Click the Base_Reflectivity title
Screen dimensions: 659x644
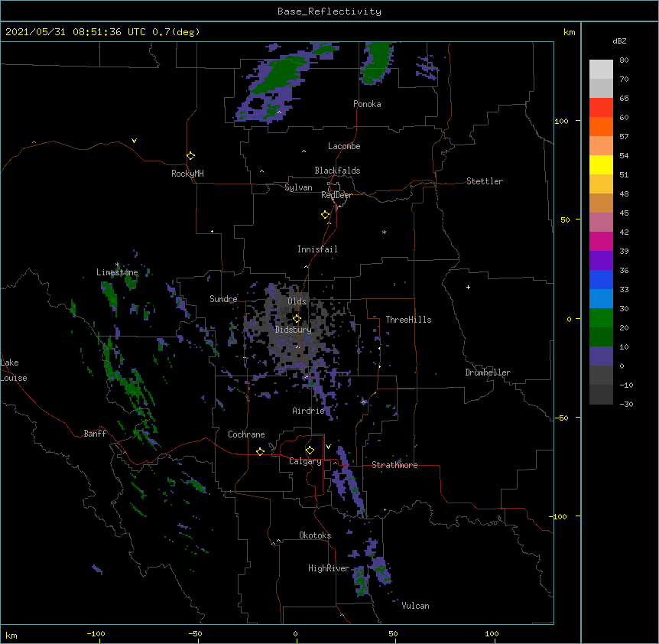[329, 11]
